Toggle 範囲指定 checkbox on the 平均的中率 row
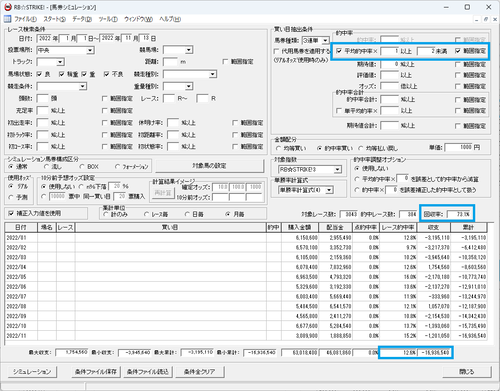500x391 pixels. coord(458,51)
